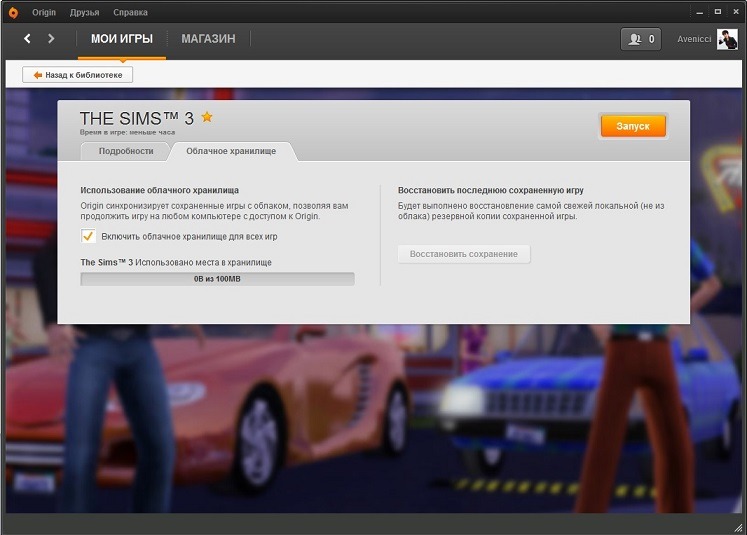Screen dimensions: 747x535
Task: Open the Друзья menu
Action: 84,12
